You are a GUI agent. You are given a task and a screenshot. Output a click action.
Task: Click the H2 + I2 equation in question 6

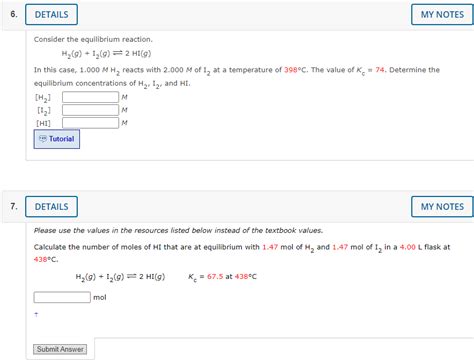(x=106, y=54)
